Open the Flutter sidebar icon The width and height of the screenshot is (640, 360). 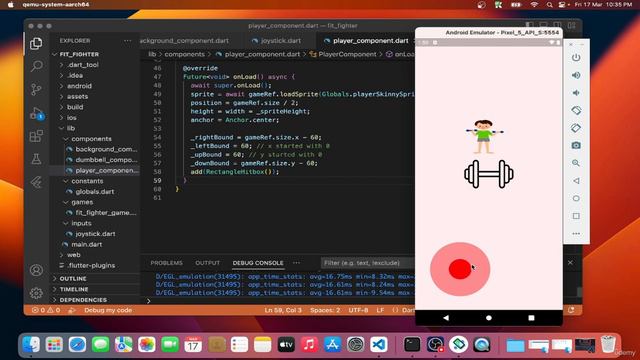point(36,182)
